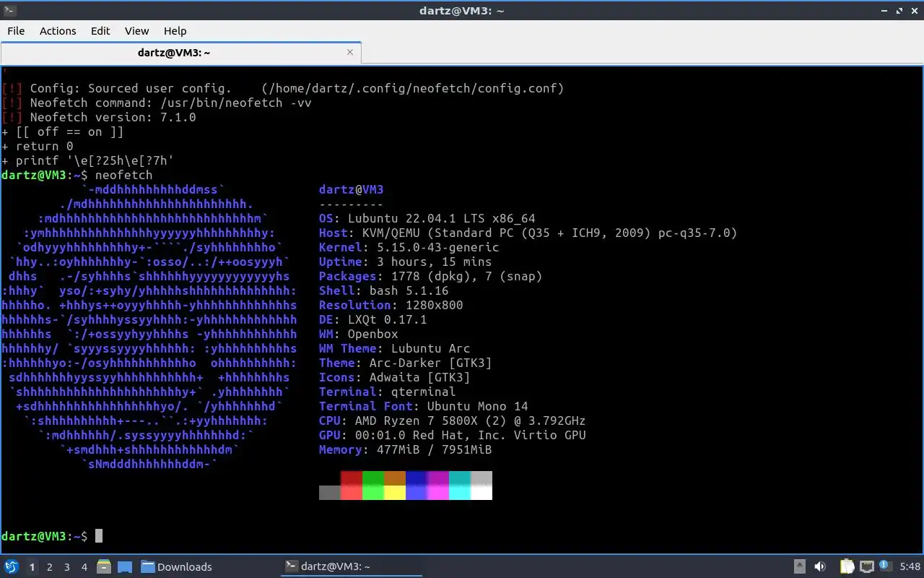Click the config.conf path in output
Screen dimensions: 924x578
pyautogui.click(x=413, y=88)
